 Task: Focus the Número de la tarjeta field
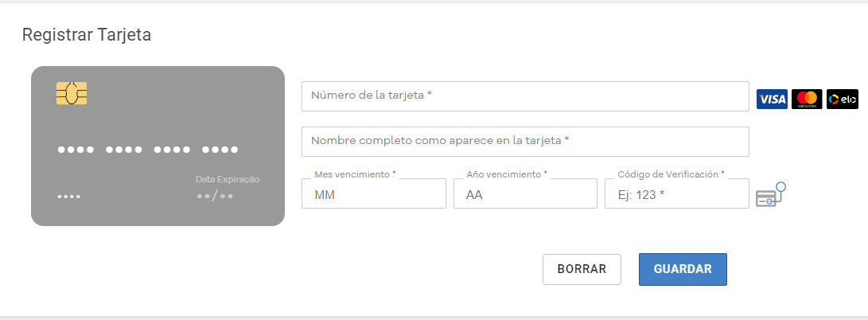coord(525,96)
